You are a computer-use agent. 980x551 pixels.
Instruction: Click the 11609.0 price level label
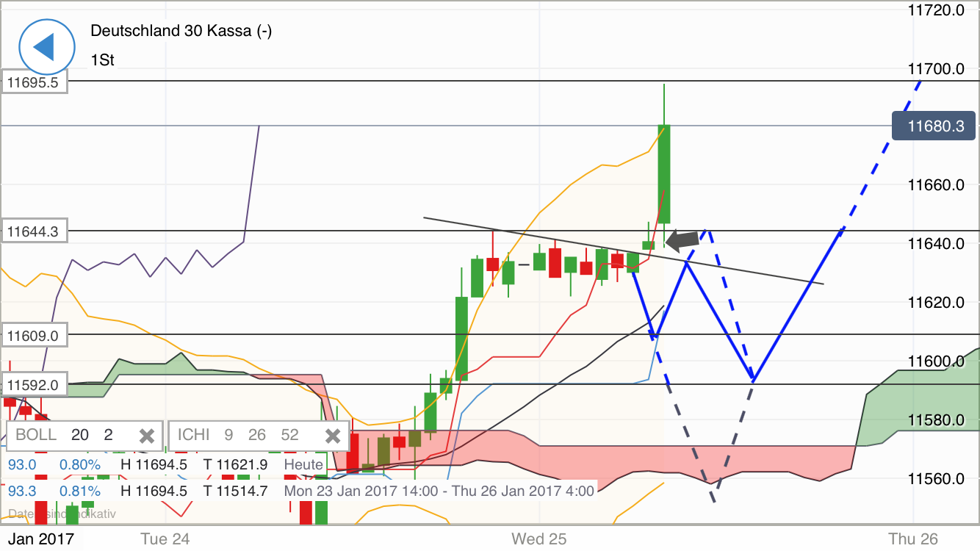(x=33, y=334)
